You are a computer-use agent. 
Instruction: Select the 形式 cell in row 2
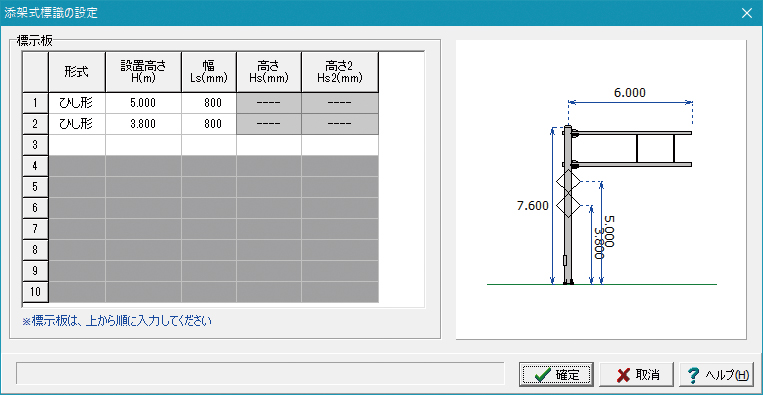[x=77, y=124]
